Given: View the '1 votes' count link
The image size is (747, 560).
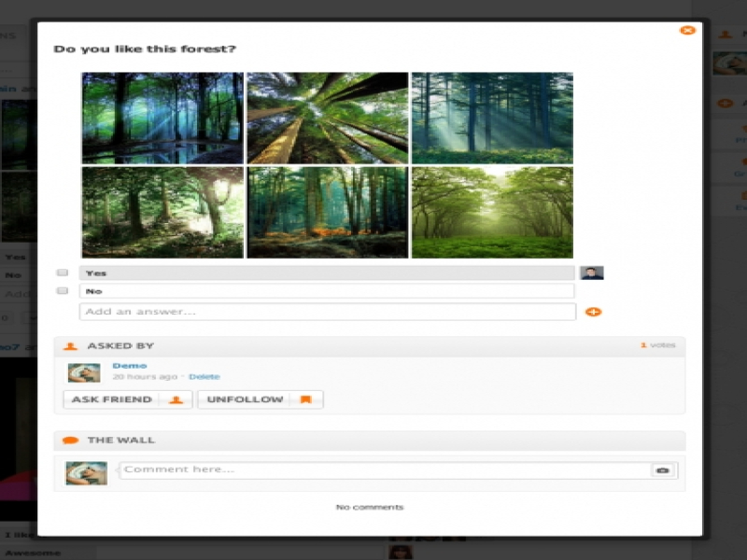Looking at the screenshot, I should pyautogui.click(x=657, y=345).
